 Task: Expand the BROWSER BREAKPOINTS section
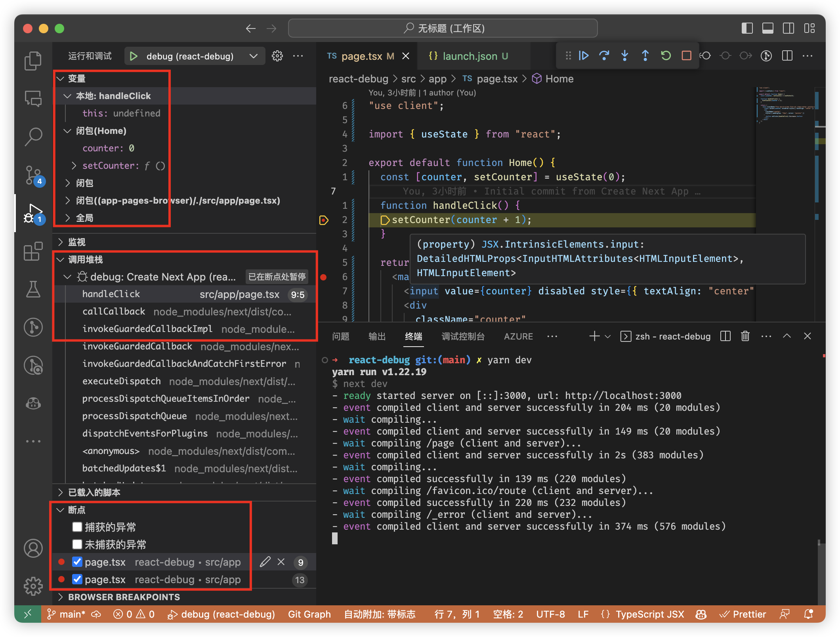[x=124, y=597]
